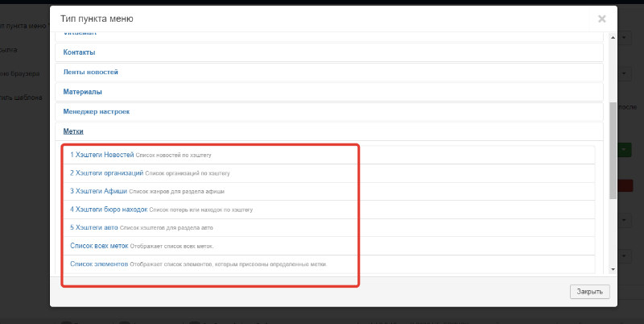Select the 1 Хэштеги Новостей menu type
The height and width of the screenshot is (324, 644).
point(101,154)
